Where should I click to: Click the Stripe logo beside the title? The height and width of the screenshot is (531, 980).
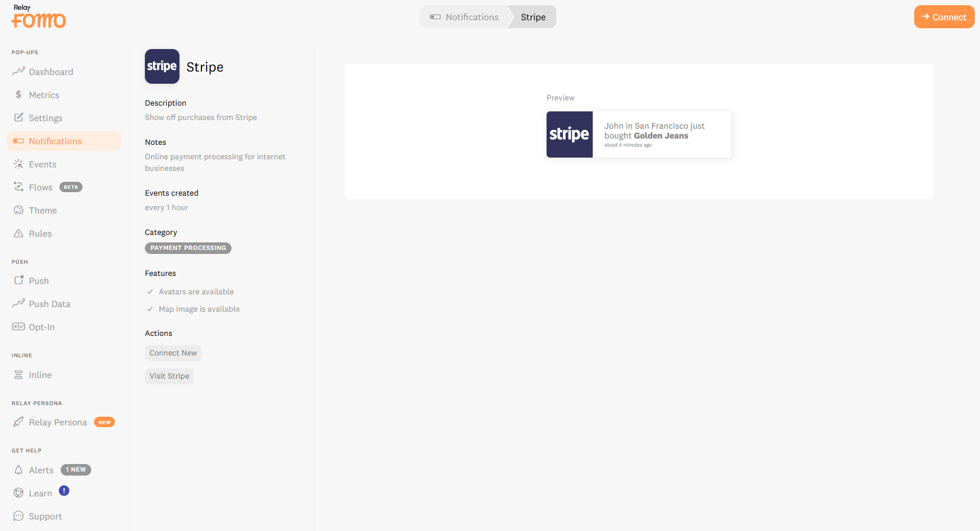162,66
